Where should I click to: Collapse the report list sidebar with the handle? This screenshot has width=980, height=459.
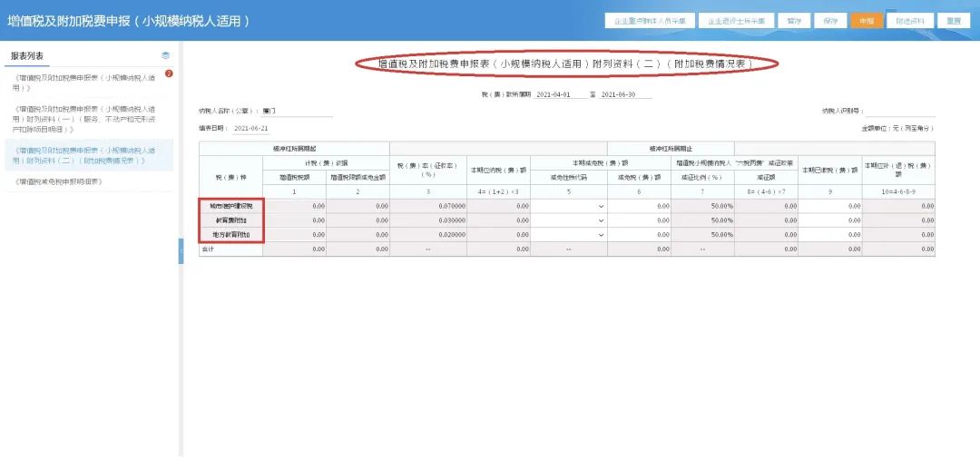[181, 250]
